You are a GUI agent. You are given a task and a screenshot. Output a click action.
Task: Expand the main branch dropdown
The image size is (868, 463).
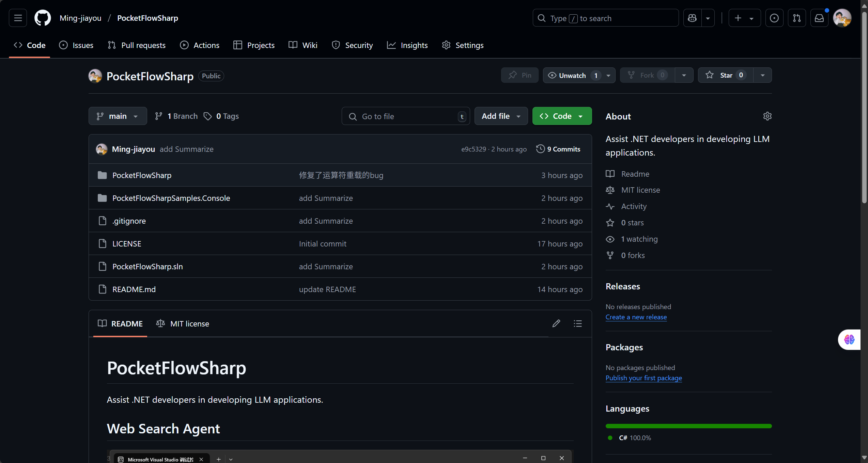pyautogui.click(x=118, y=116)
